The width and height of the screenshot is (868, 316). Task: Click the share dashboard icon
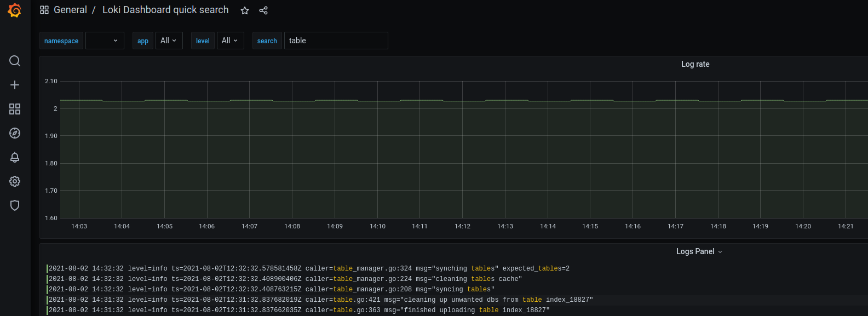(x=263, y=10)
